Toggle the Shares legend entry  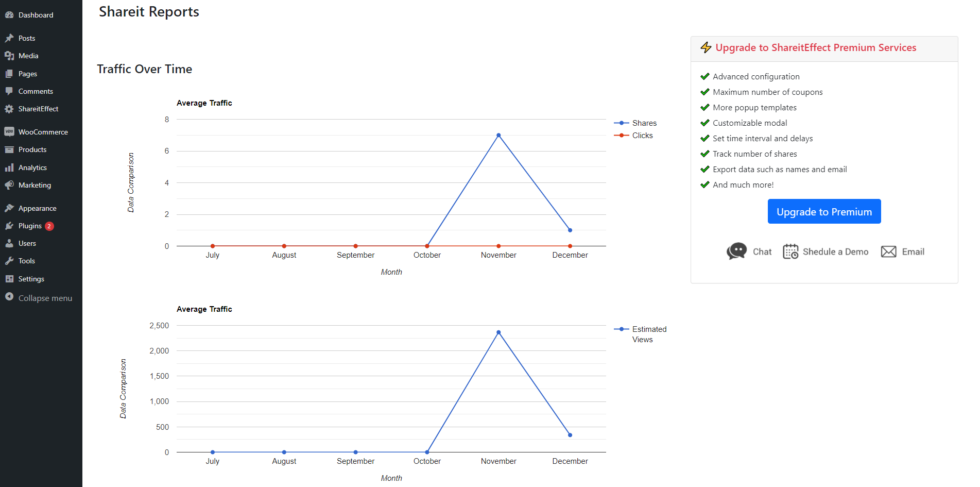(635, 123)
